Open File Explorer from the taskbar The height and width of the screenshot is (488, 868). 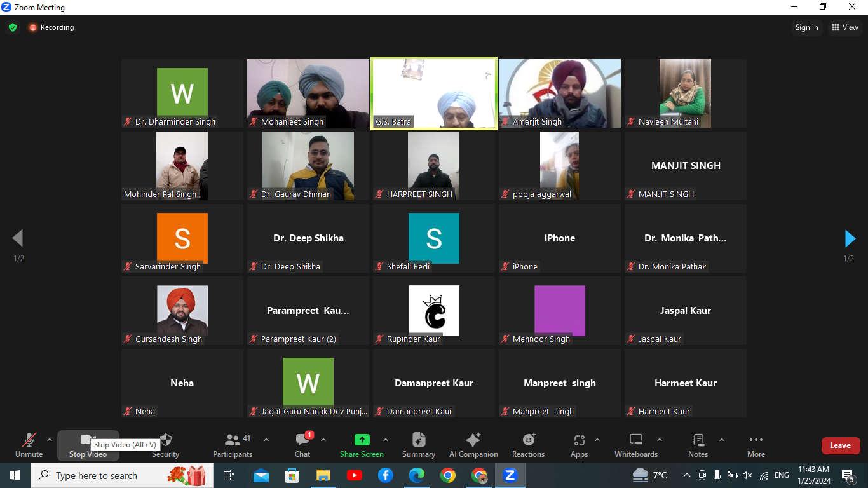[x=323, y=475]
